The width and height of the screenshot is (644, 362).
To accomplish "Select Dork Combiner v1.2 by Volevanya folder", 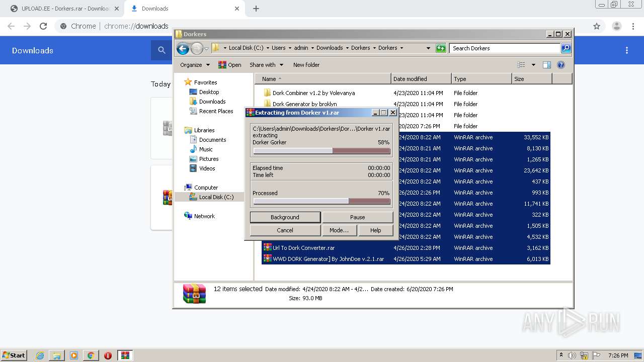I will pyautogui.click(x=309, y=93).
